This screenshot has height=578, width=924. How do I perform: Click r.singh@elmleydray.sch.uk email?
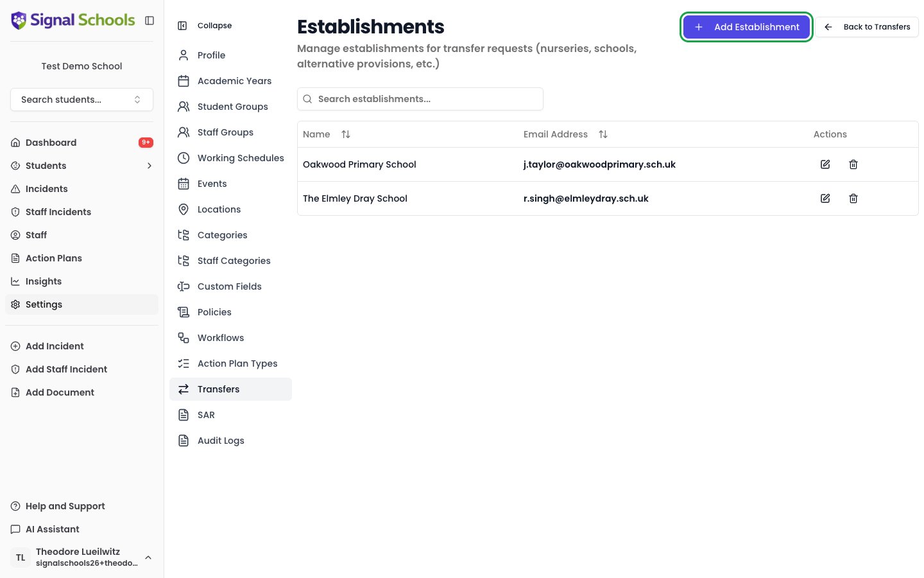click(x=586, y=198)
